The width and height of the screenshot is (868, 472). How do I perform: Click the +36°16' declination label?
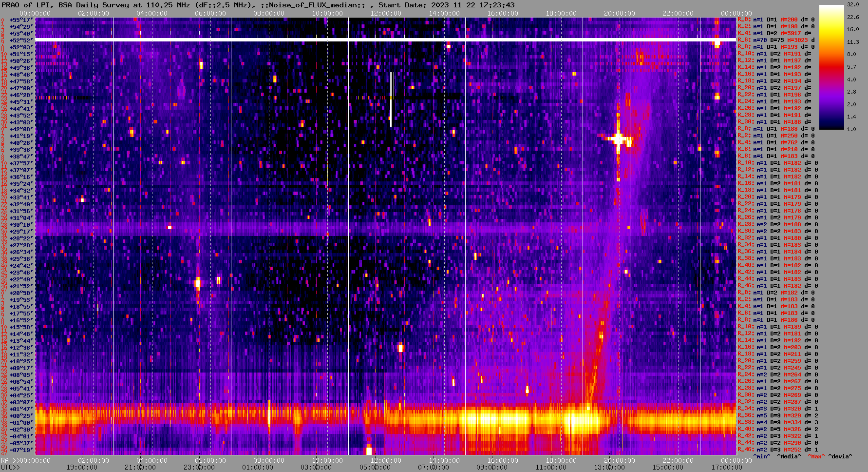tap(21, 177)
